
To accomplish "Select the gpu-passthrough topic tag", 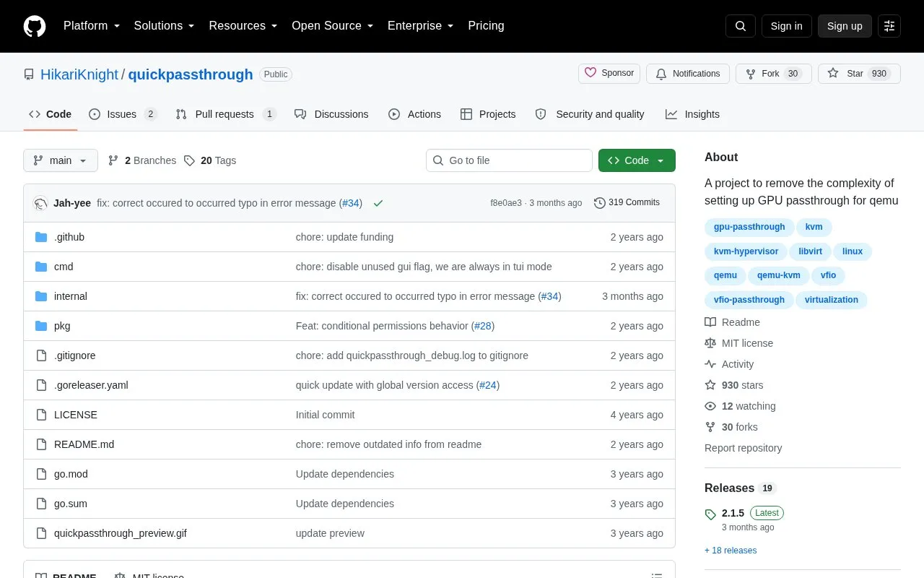I will (749, 227).
